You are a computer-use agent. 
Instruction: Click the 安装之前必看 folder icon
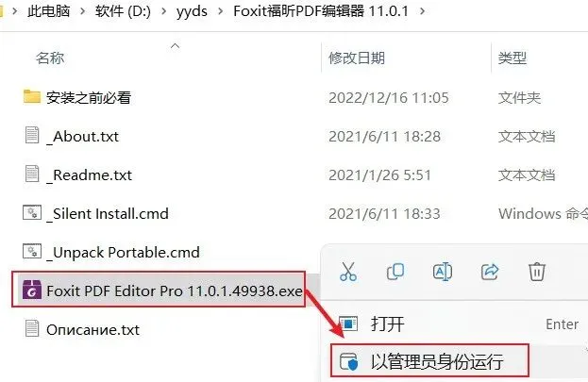click(x=32, y=97)
